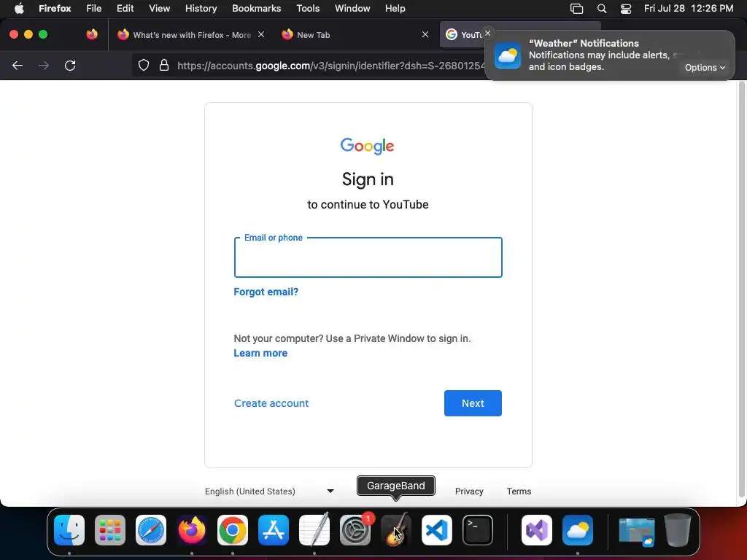This screenshot has width=747, height=560.
Task: Expand the Options dropdown in Weather notification
Action: pos(705,68)
